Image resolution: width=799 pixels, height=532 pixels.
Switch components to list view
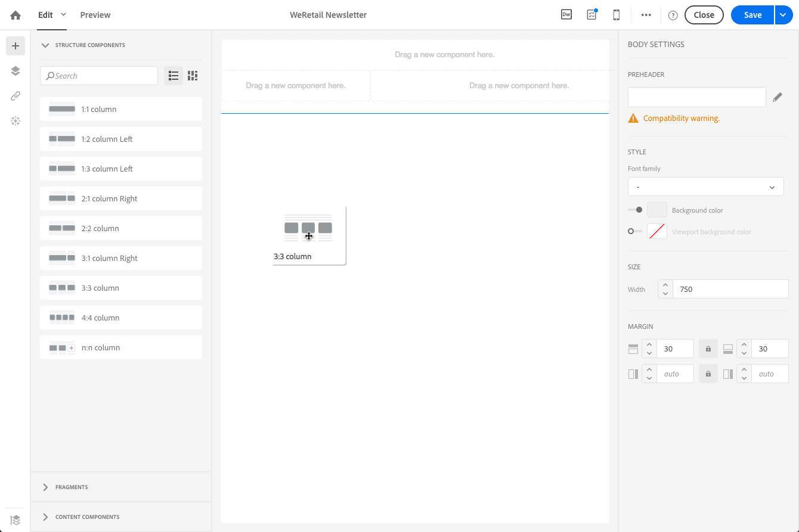(174, 76)
